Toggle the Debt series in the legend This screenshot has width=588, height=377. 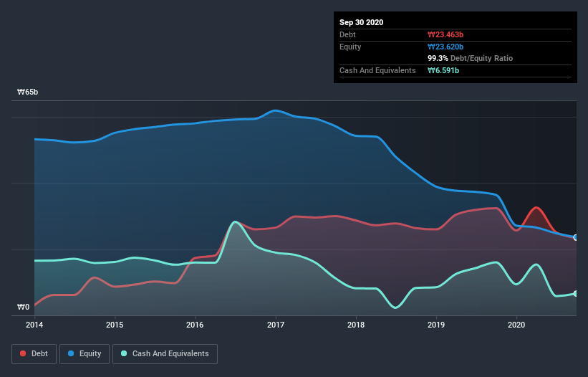coord(33,353)
